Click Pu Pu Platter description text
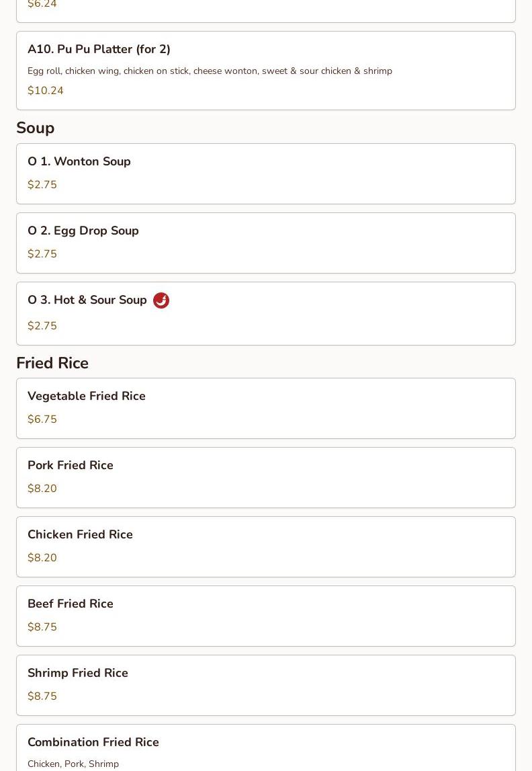The width and height of the screenshot is (532, 771). click(x=210, y=71)
